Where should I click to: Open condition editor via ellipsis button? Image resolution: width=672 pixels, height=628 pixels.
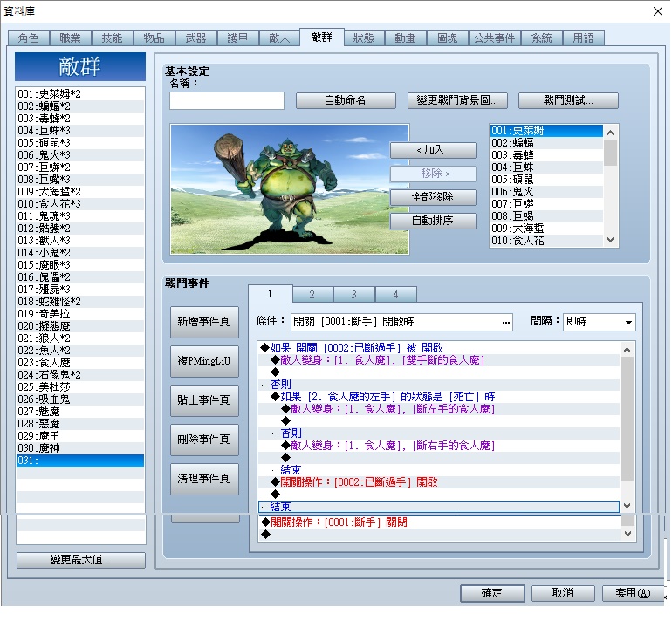(506, 322)
